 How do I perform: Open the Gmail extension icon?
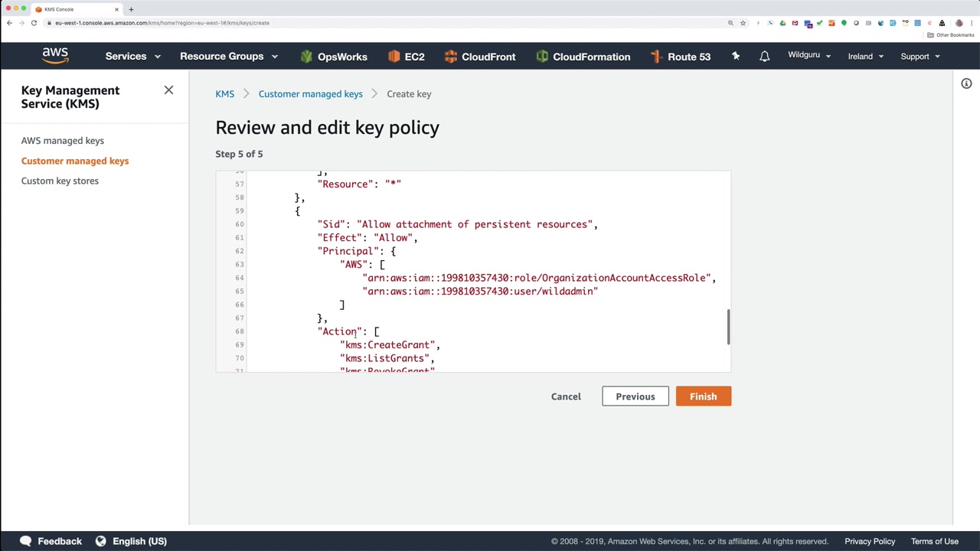coord(795,23)
